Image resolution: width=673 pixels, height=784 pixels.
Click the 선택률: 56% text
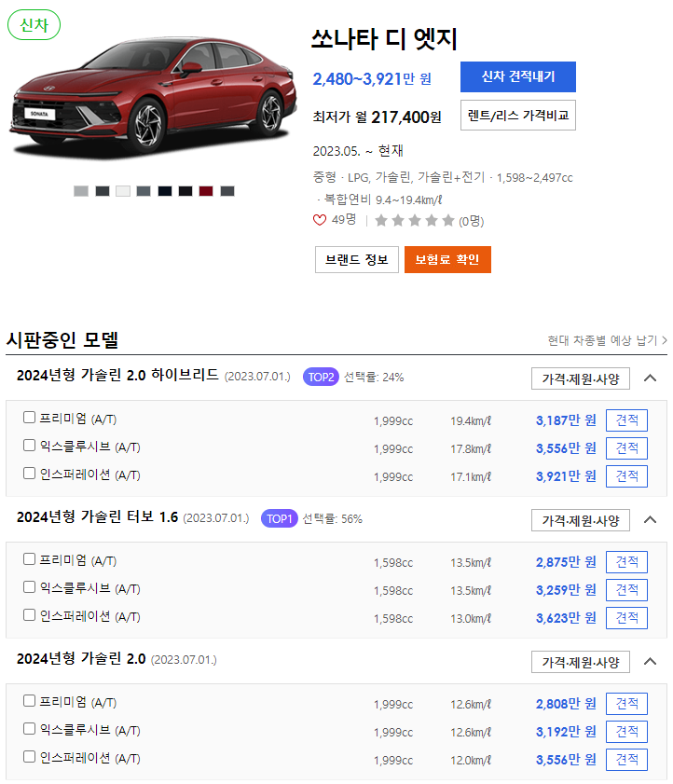coord(333,519)
